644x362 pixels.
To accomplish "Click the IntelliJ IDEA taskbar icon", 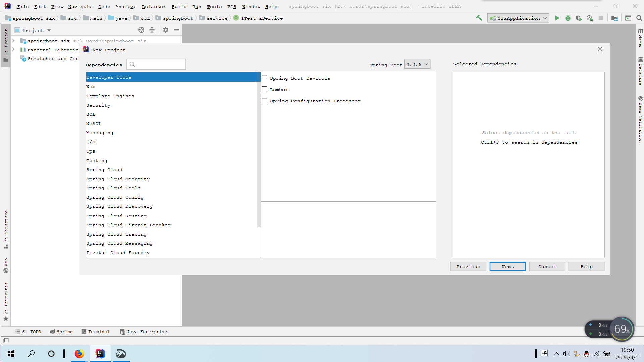I will point(100,354).
